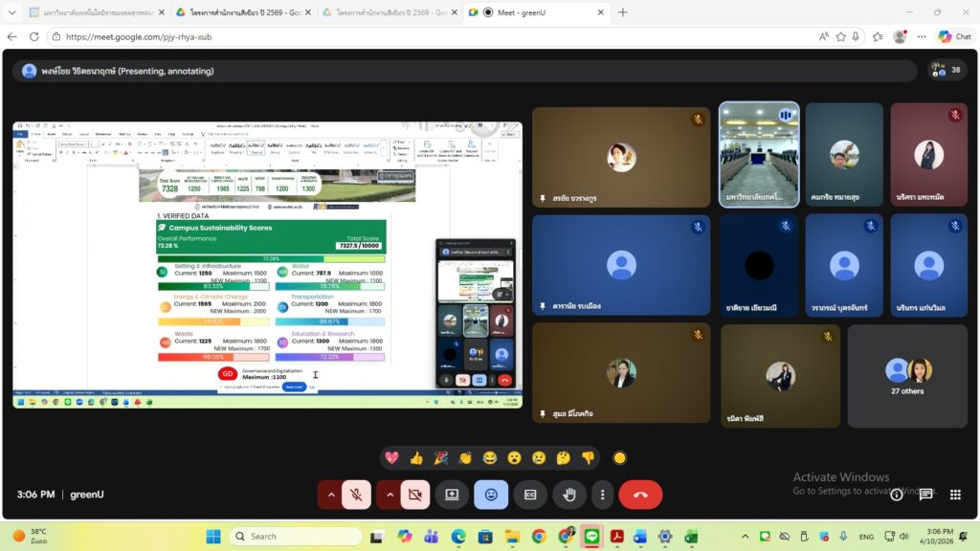Image resolution: width=980 pixels, height=551 pixels.
Task: Click the Windows taskbar Search box
Action: pyautogui.click(x=297, y=536)
